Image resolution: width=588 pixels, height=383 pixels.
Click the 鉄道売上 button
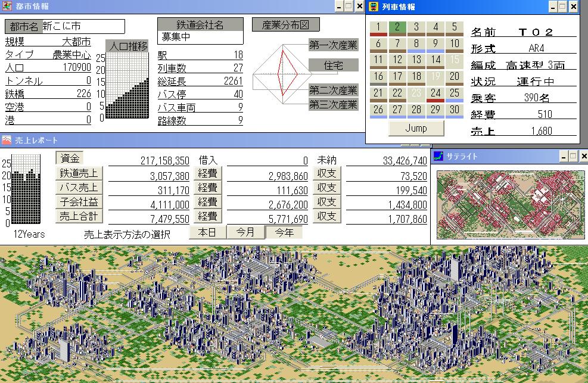point(79,173)
